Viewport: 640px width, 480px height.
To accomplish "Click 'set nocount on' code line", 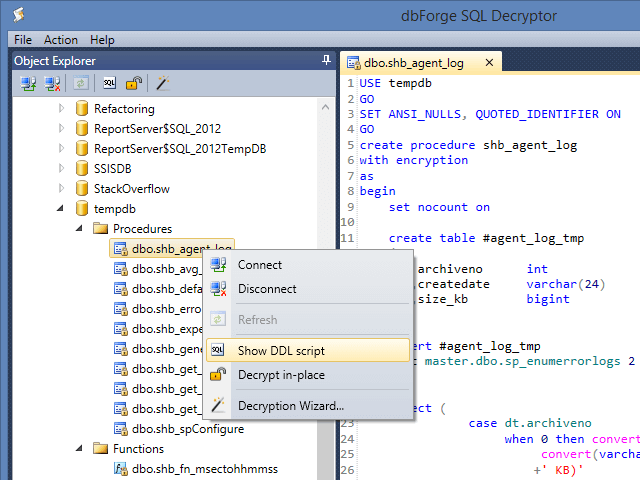I will point(439,207).
